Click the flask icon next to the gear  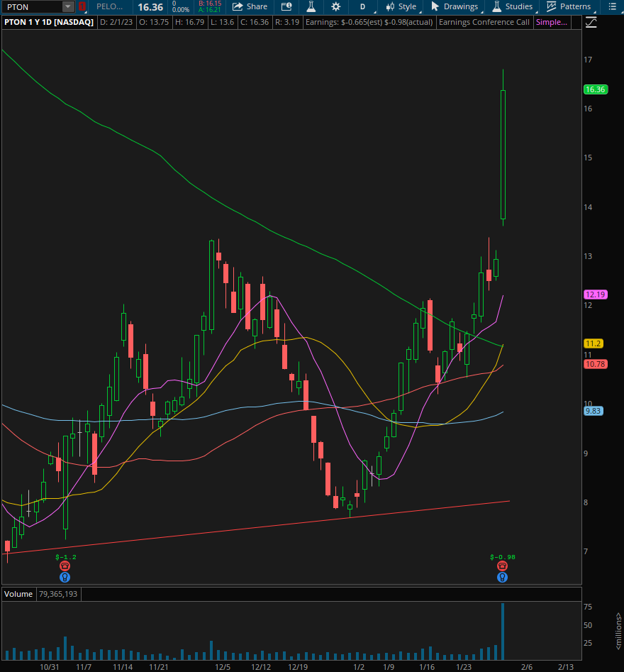pyautogui.click(x=311, y=6)
